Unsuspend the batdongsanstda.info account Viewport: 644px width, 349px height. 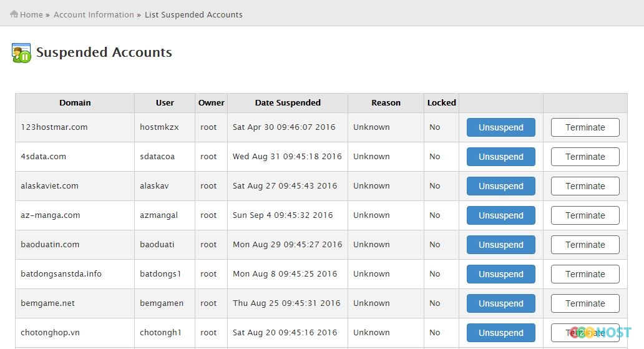(x=500, y=274)
